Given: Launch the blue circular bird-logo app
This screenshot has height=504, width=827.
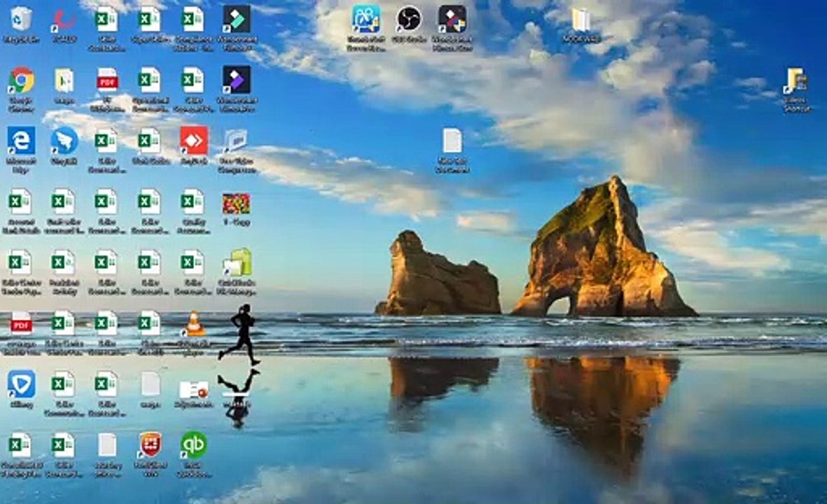Looking at the screenshot, I should tap(64, 141).
